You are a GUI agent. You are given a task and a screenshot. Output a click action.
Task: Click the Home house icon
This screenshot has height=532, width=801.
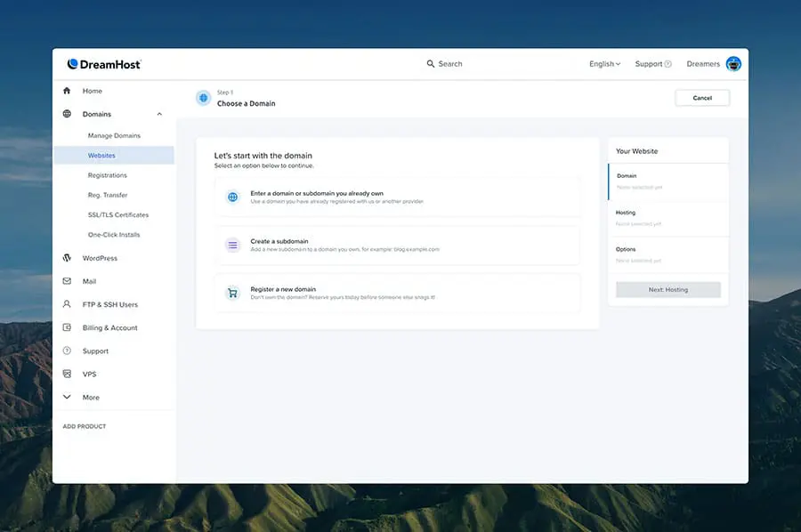(67, 91)
